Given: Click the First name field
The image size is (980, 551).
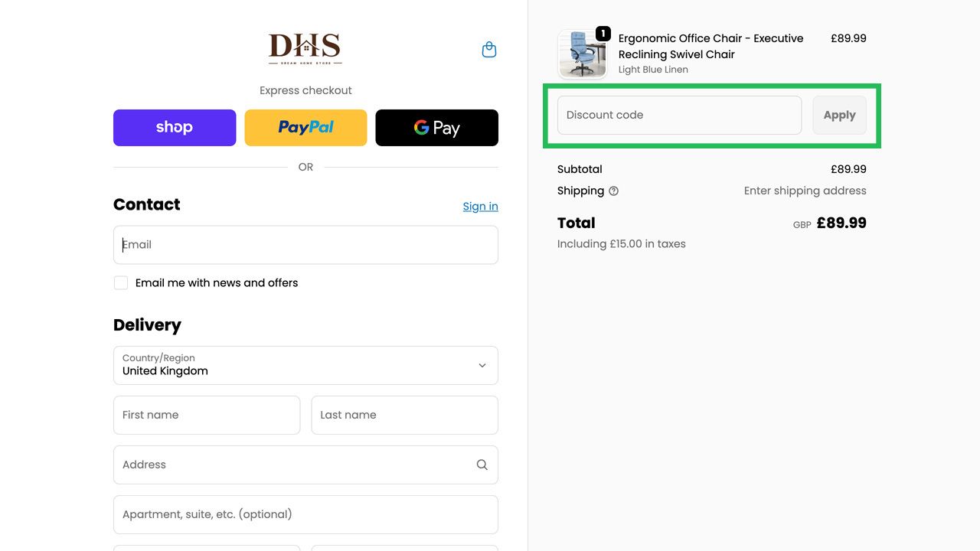Looking at the screenshot, I should click(x=206, y=415).
